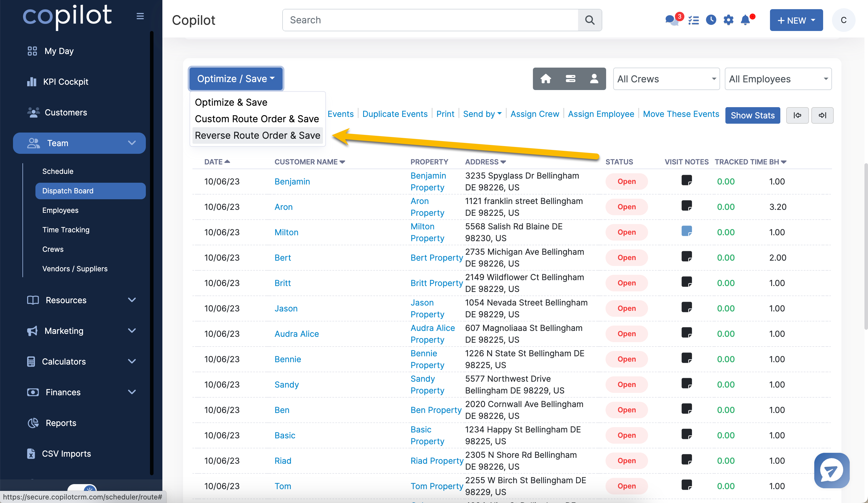Open the support chat widget
Screen dimensions: 868x503
(831, 470)
